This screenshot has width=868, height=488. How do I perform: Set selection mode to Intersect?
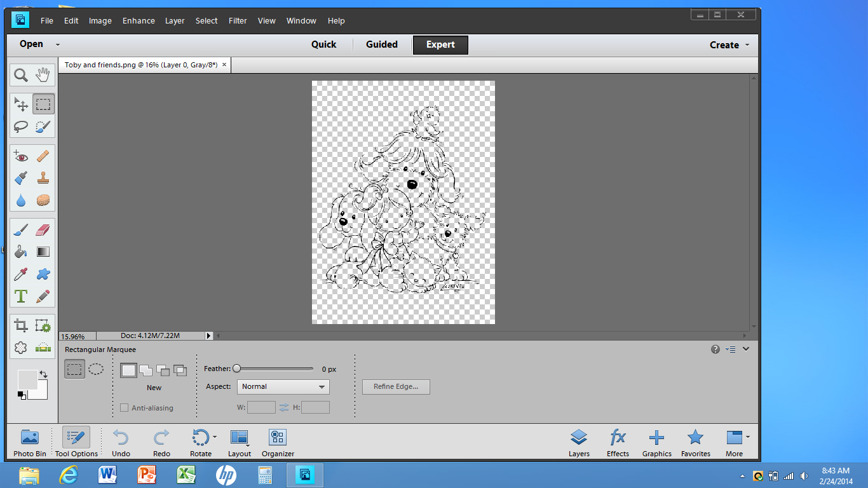(x=180, y=370)
